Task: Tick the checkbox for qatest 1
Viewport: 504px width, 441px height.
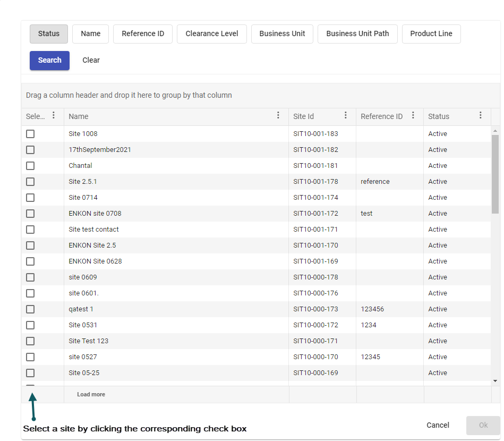Action: pyautogui.click(x=30, y=309)
